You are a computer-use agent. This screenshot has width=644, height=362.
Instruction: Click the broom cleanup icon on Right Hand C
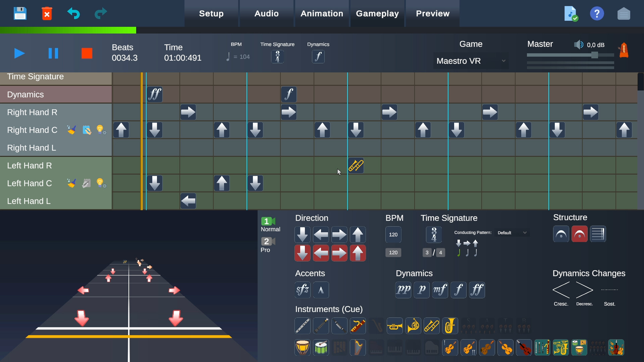71,130
